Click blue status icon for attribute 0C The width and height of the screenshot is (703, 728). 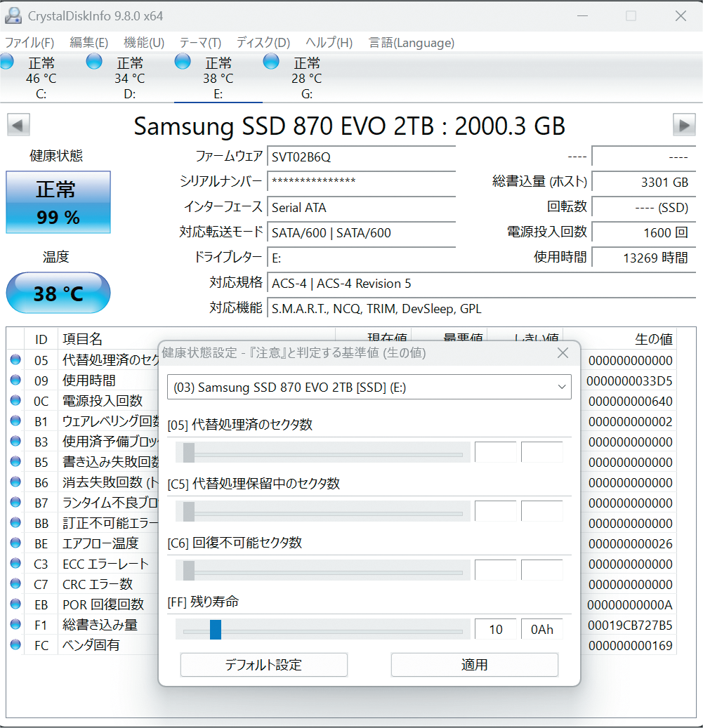pos(15,400)
